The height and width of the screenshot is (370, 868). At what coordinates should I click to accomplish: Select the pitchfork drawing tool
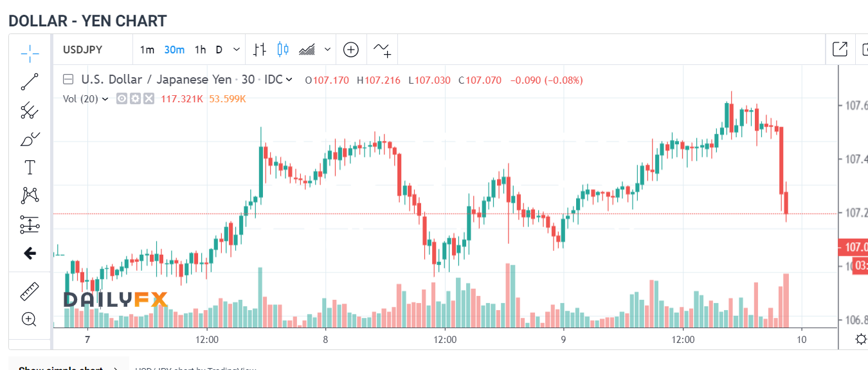tap(30, 110)
